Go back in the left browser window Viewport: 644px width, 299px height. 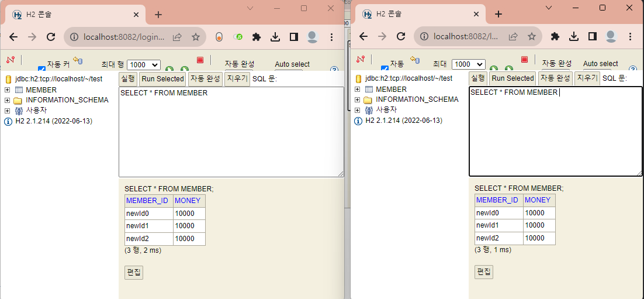pyautogui.click(x=13, y=37)
